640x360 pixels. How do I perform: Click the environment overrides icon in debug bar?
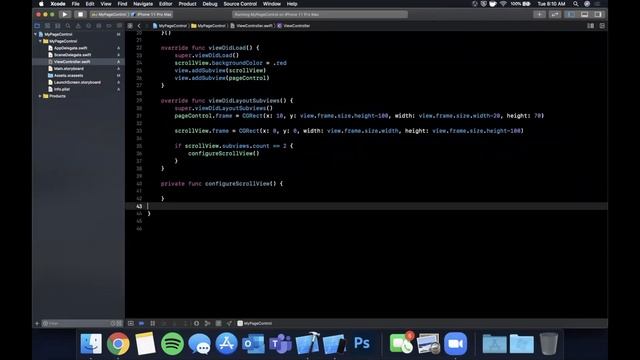(x=218, y=323)
